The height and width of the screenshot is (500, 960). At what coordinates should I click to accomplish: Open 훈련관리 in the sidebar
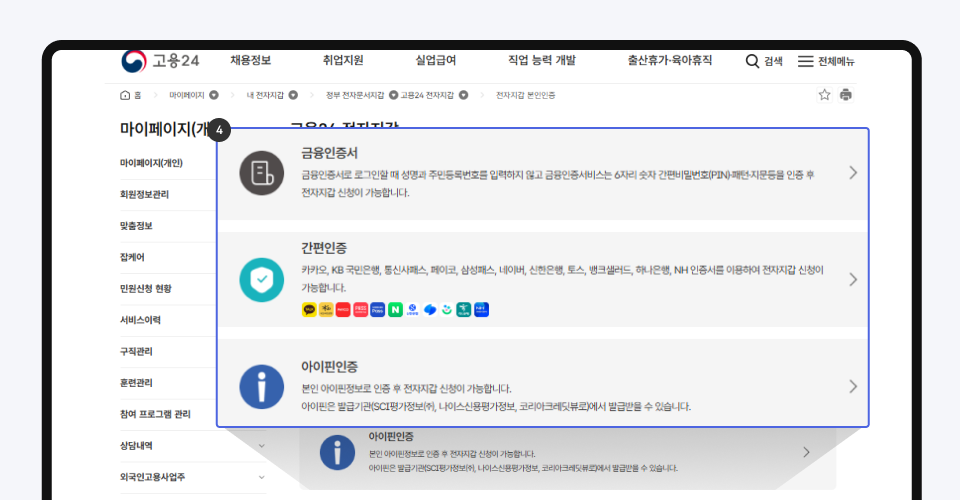click(x=136, y=383)
